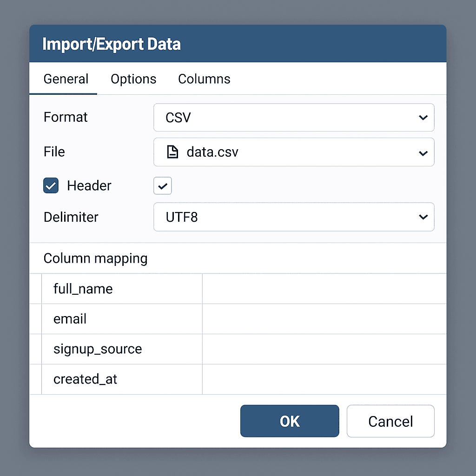Open the Columns tab
476x476 pixels.
point(204,79)
